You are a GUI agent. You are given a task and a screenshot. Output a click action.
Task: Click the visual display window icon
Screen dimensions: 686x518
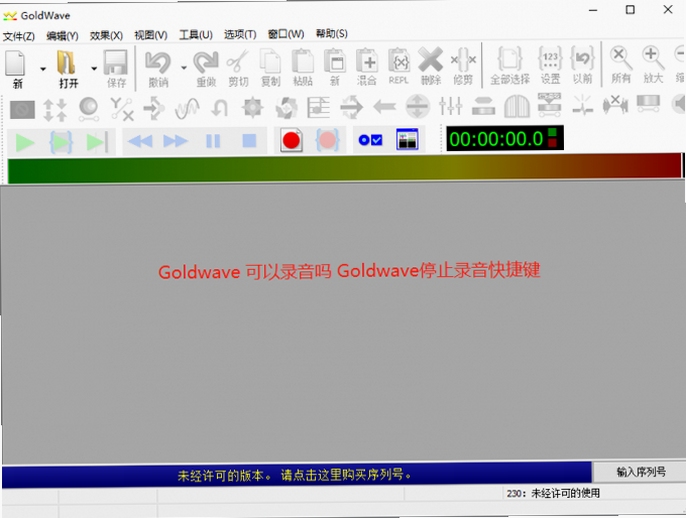407,139
